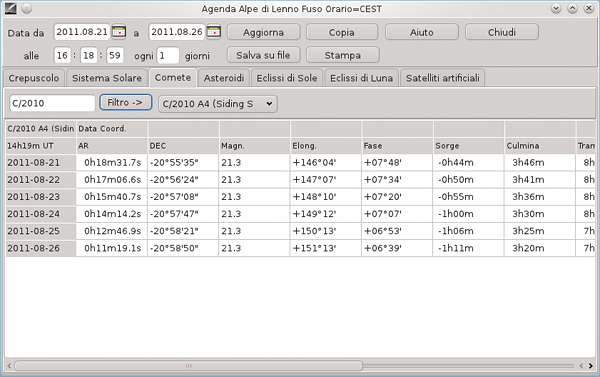Click rise time cell -1h06m

[x=469, y=231]
